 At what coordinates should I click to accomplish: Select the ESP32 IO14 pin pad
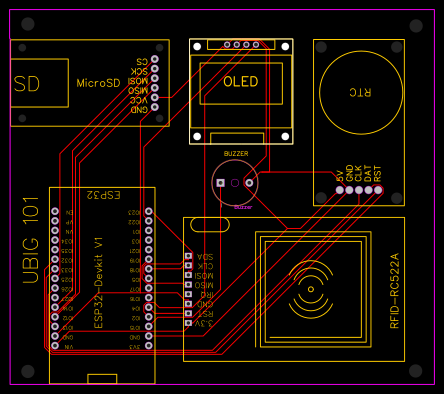55,307
